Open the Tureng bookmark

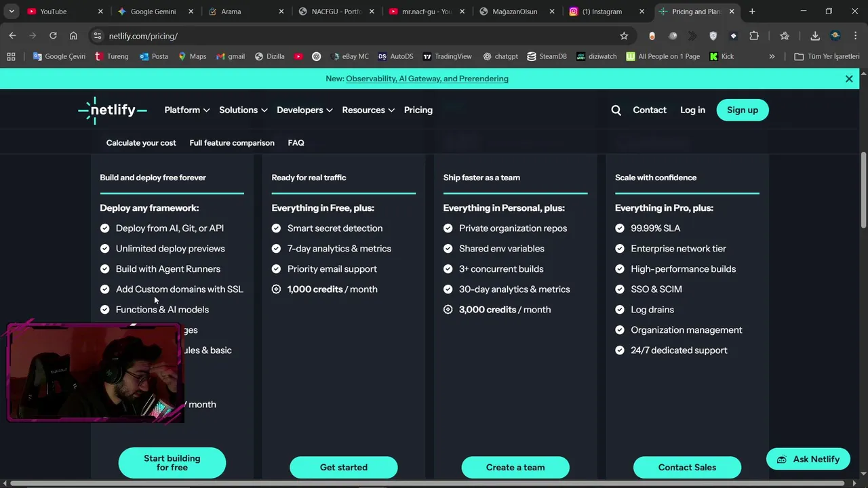click(111, 56)
